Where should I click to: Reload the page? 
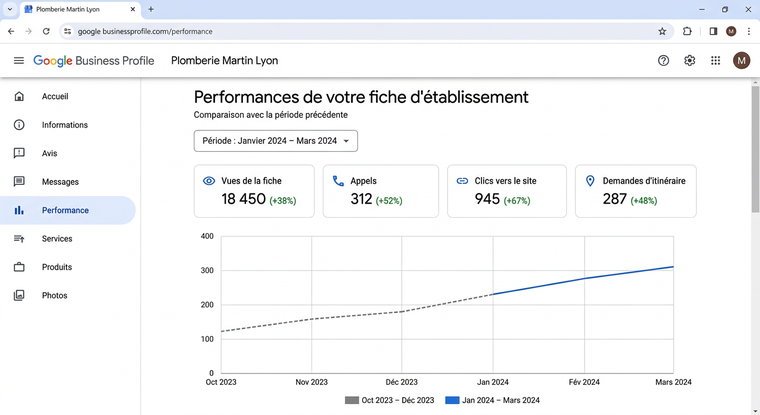(46, 31)
